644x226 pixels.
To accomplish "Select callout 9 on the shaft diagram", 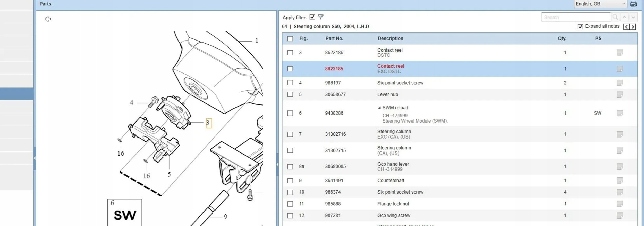I will [x=225, y=217].
